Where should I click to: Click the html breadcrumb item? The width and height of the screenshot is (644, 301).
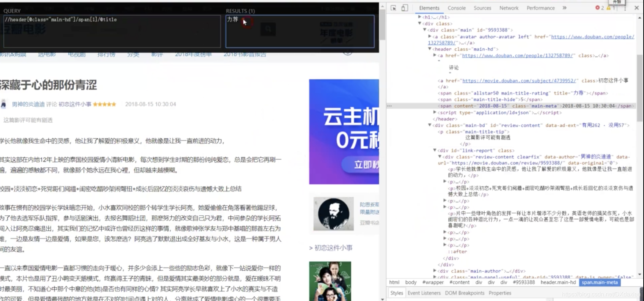point(394,282)
